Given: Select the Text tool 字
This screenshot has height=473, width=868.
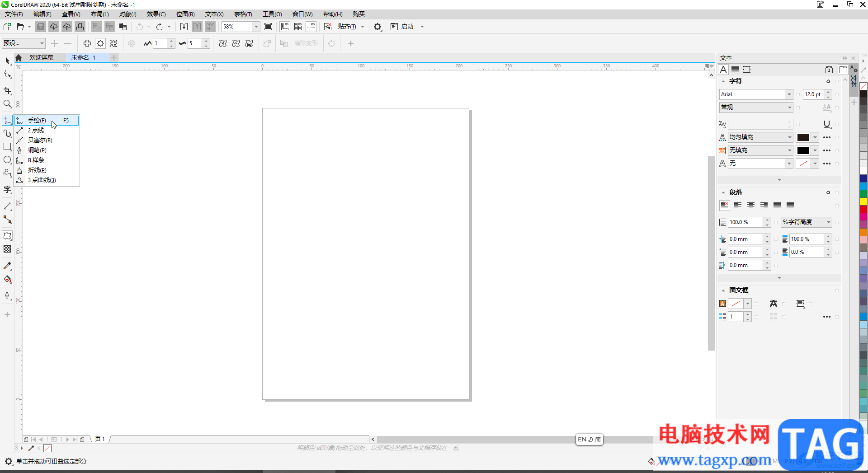Looking at the screenshot, I should (x=7, y=190).
